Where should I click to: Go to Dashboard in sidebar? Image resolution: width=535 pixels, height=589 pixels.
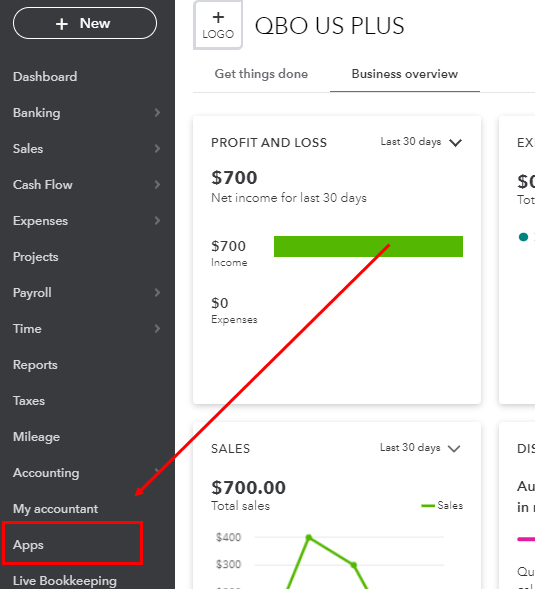(x=45, y=77)
